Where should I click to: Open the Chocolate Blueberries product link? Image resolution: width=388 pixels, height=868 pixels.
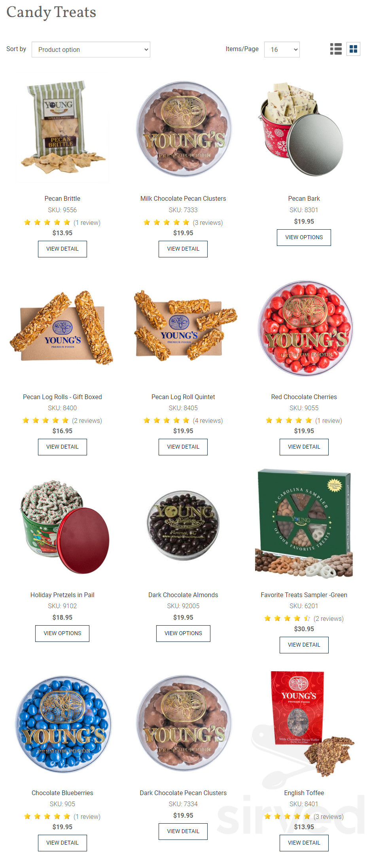(x=62, y=793)
